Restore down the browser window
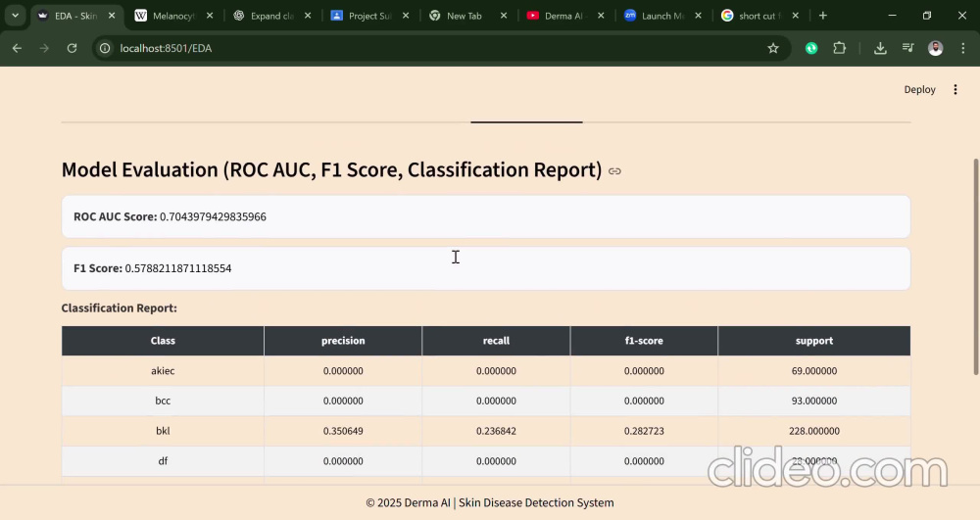This screenshot has width=980, height=520. click(x=927, y=16)
